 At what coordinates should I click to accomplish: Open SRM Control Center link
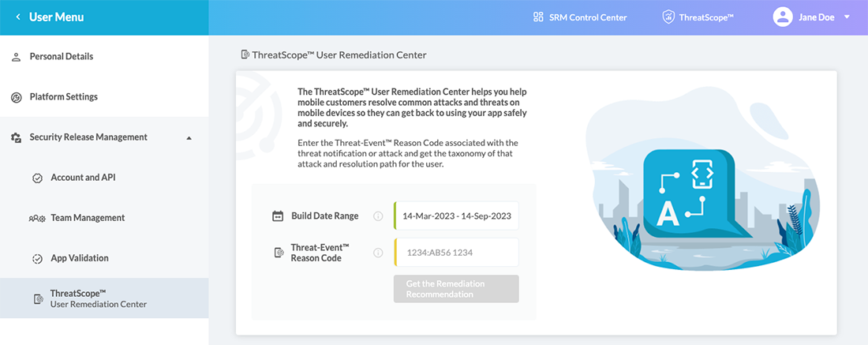pyautogui.click(x=587, y=17)
